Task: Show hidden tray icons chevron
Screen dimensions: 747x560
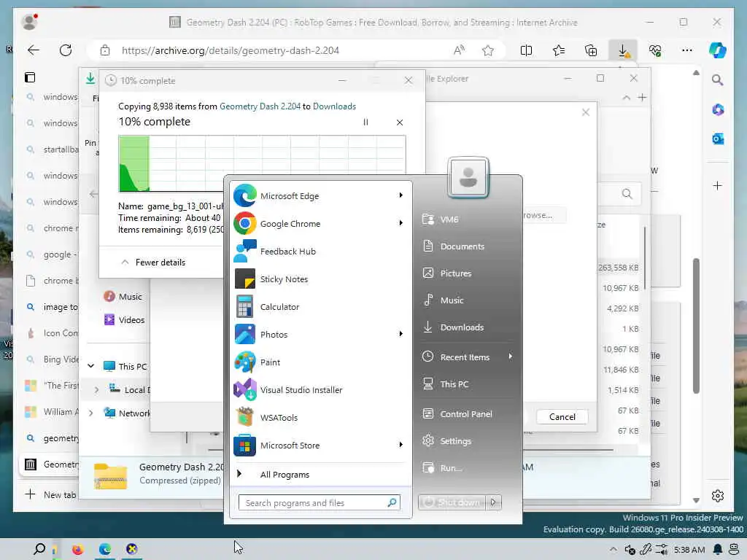Action: click(x=613, y=550)
